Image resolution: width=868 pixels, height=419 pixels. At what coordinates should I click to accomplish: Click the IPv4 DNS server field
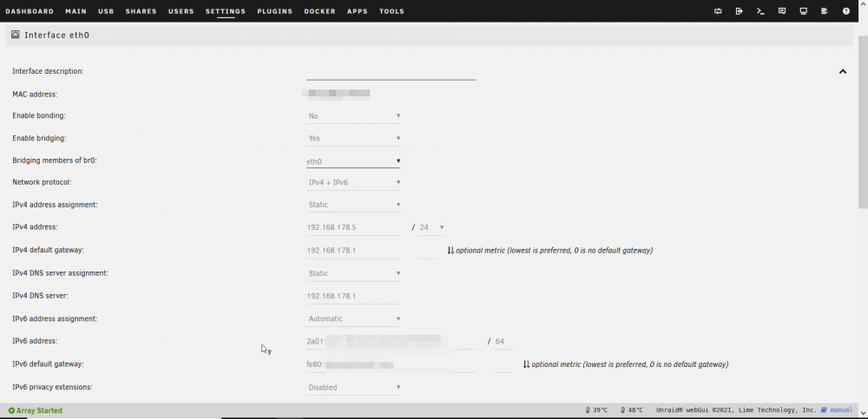tap(353, 296)
